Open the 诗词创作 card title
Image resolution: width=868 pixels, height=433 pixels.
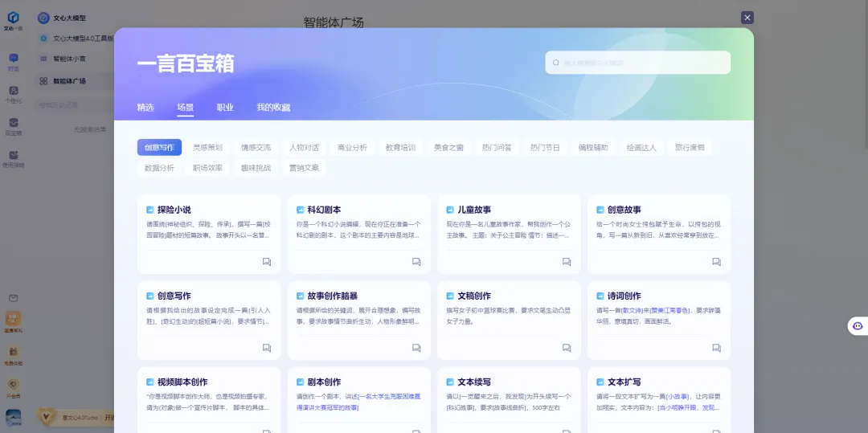tap(624, 296)
